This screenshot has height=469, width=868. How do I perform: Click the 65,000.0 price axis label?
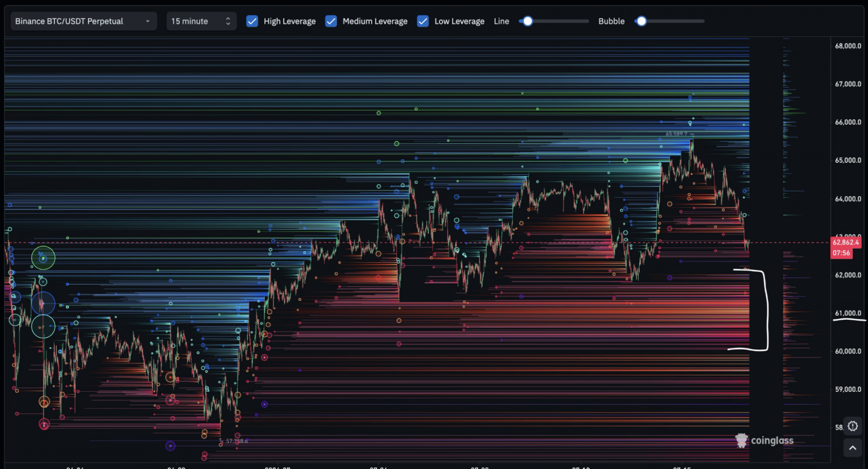(848, 160)
